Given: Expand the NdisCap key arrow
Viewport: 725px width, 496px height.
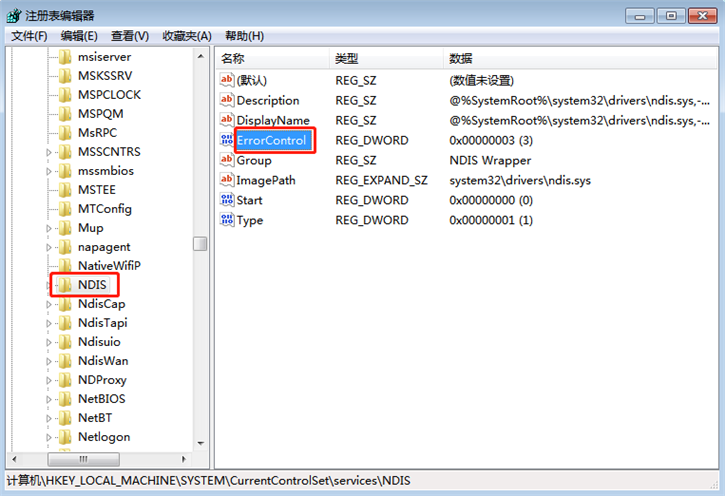Looking at the screenshot, I should pos(50,304).
